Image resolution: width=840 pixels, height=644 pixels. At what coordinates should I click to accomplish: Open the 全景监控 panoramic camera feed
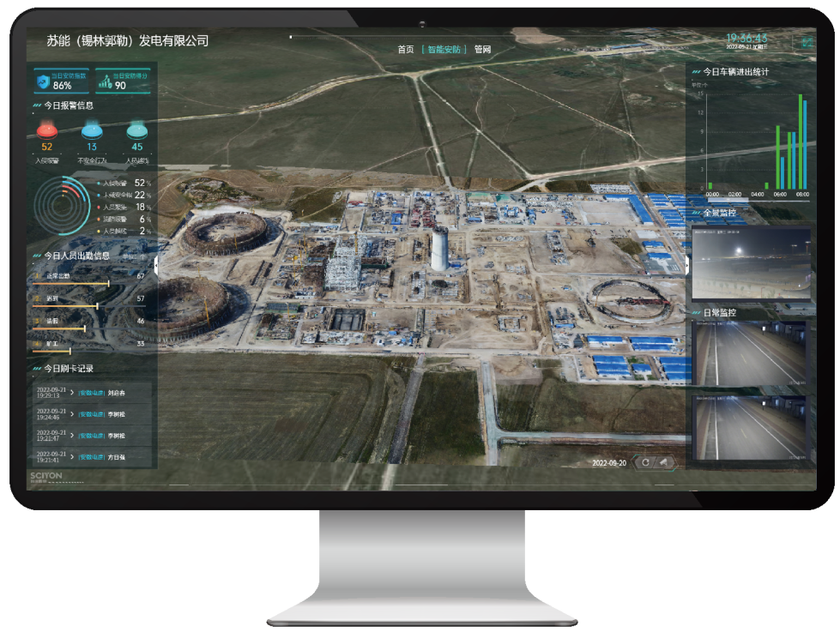click(x=751, y=261)
